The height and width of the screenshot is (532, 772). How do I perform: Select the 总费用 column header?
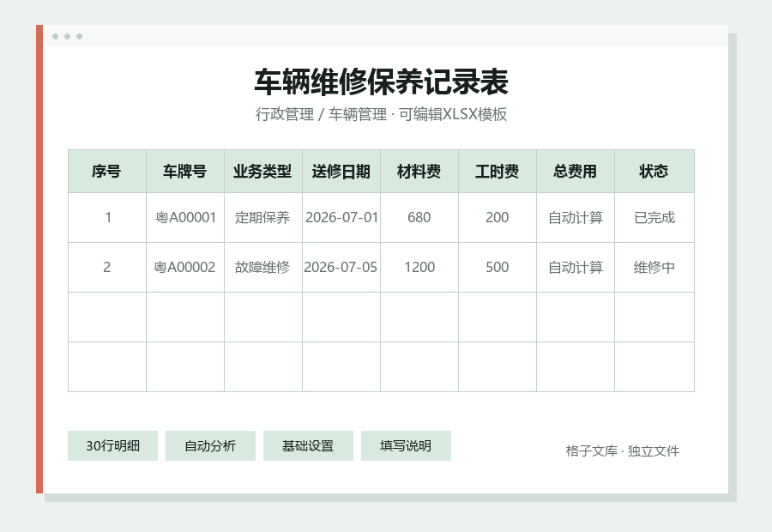pos(575,172)
